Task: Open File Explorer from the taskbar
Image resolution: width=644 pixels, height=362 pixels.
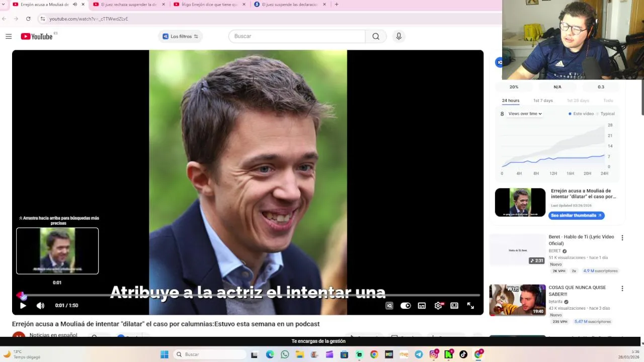Action: click(x=299, y=354)
